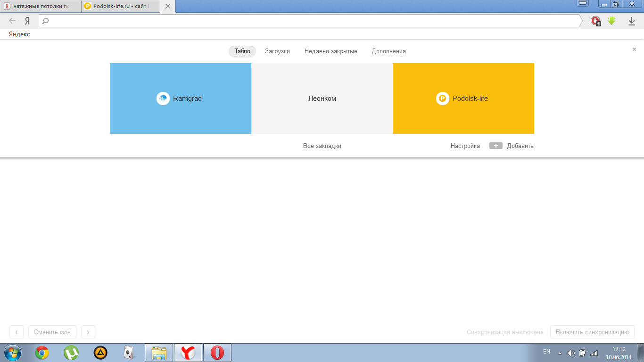Image resolution: width=644 pixels, height=362 pixels.
Task: Switch to the Podolsk-life.ru tab
Action: click(121, 6)
